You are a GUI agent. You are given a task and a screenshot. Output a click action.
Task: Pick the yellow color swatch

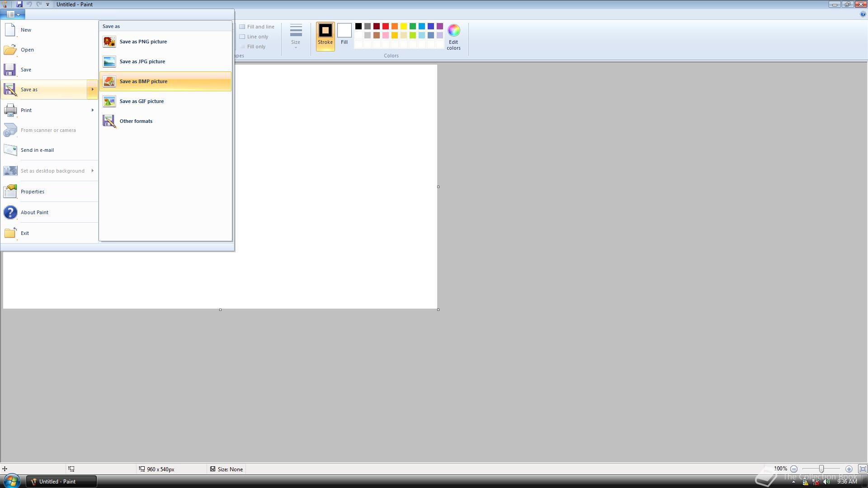point(404,26)
